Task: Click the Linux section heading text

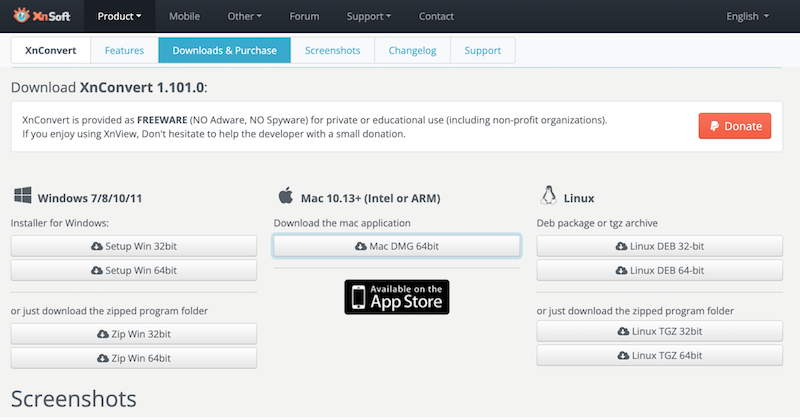Action: tap(579, 198)
